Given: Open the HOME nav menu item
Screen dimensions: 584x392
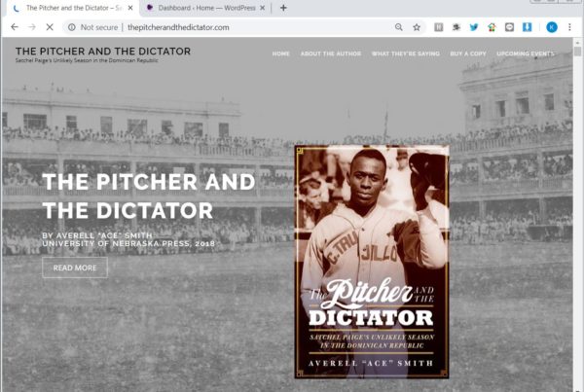Looking at the screenshot, I should tap(281, 53).
